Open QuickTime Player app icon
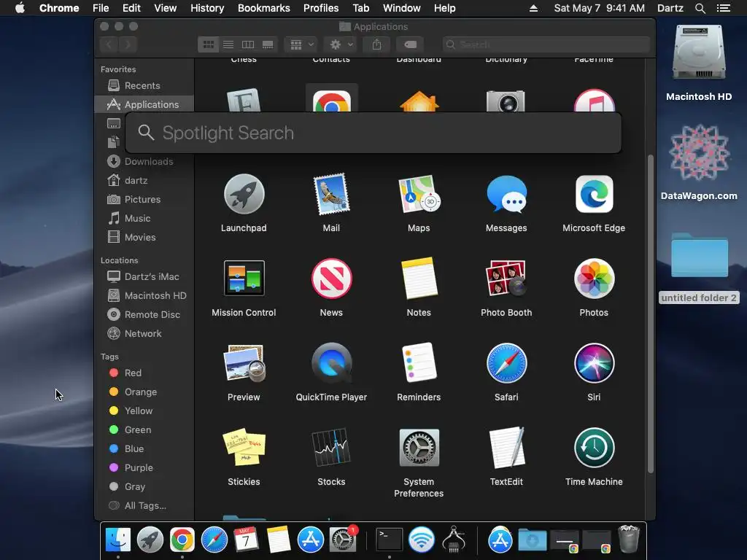The height and width of the screenshot is (560, 747). pyautogui.click(x=331, y=363)
